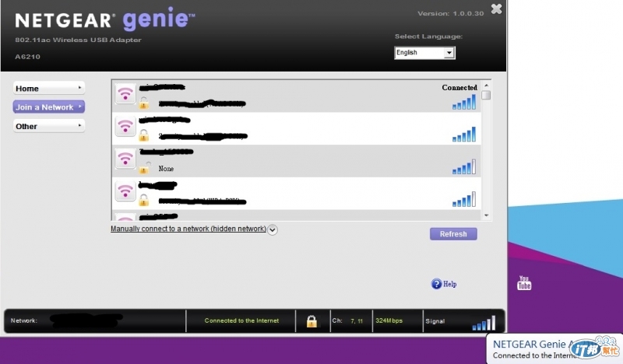Click the Version: 1.0.0.30 text
Viewport: 623px width, 364px height.
[451, 13]
